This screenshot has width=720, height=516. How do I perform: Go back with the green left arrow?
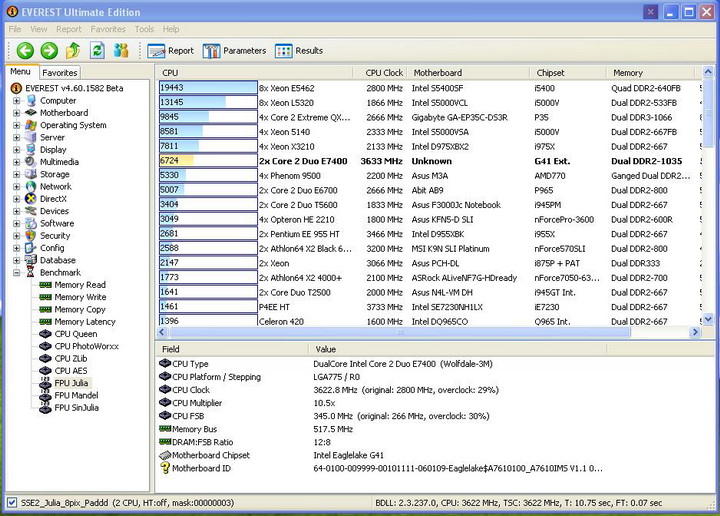(25, 50)
